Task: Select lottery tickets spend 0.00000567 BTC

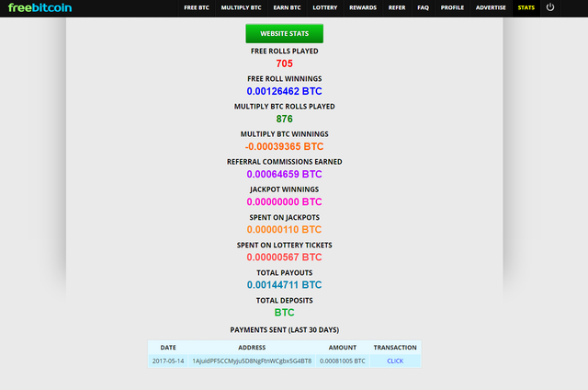Action: 284,258
